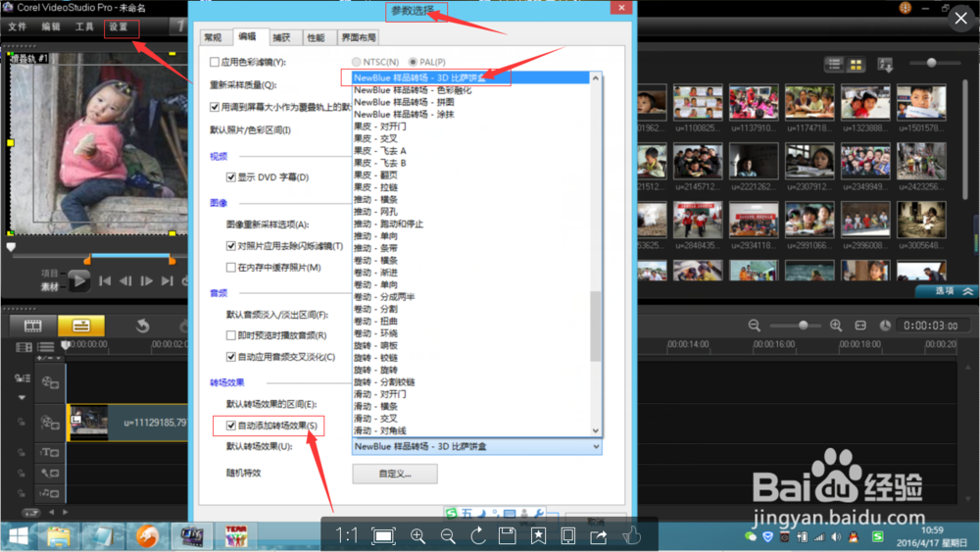
Task: Zoom in the timeline
Action: click(836, 326)
